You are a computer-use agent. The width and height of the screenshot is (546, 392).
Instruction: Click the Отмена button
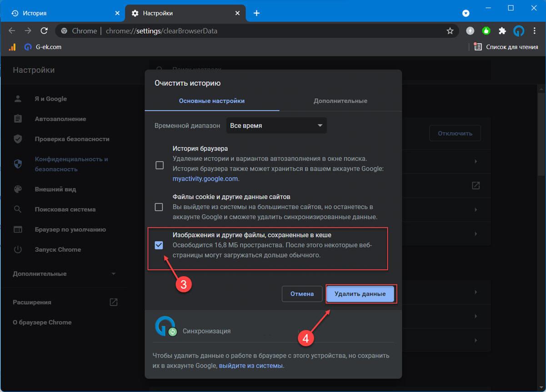pyautogui.click(x=302, y=294)
